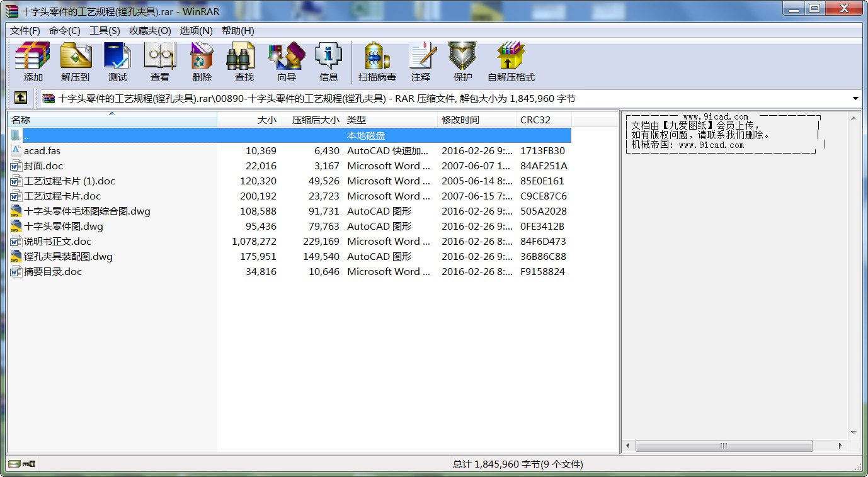Show archive 信息 (Info) icon
Screen dimensions: 868x477
[x=328, y=62]
